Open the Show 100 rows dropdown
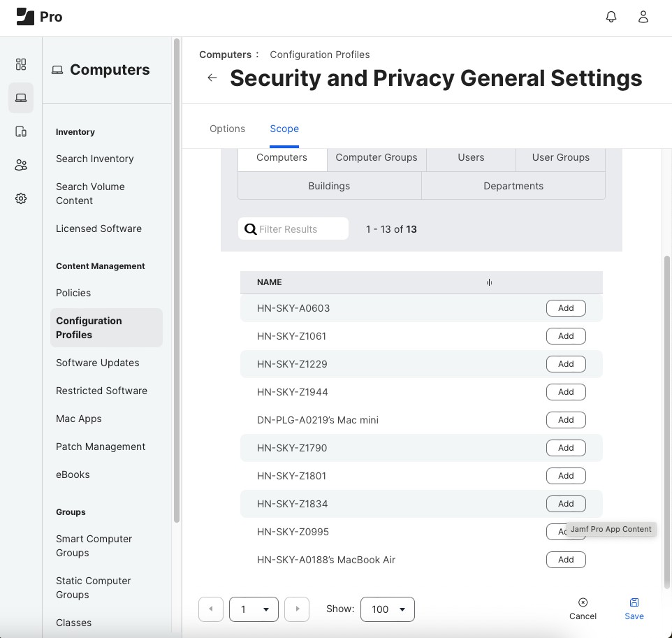The height and width of the screenshot is (638, 672). tap(387, 609)
